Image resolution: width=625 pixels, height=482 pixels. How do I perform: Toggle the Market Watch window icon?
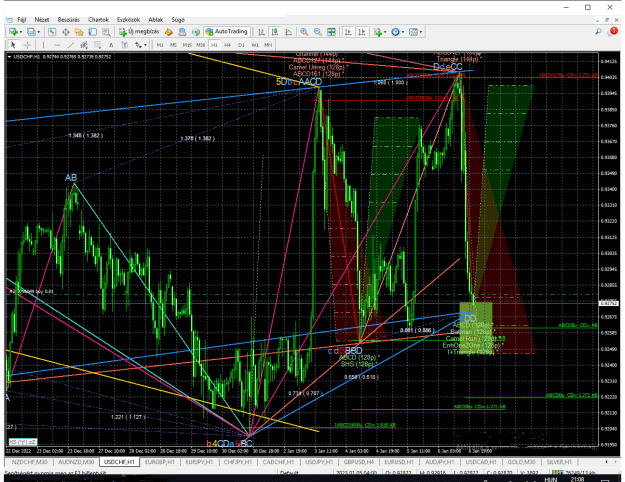point(52,32)
